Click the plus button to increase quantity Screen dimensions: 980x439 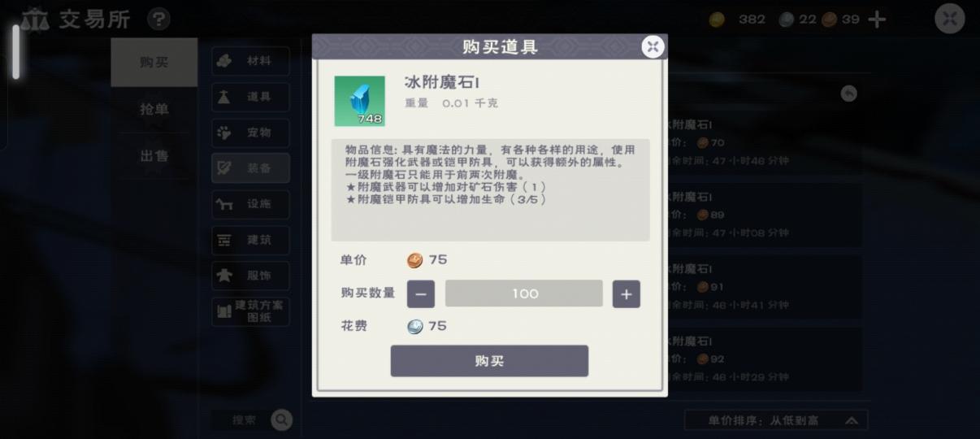click(x=626, y=294)
